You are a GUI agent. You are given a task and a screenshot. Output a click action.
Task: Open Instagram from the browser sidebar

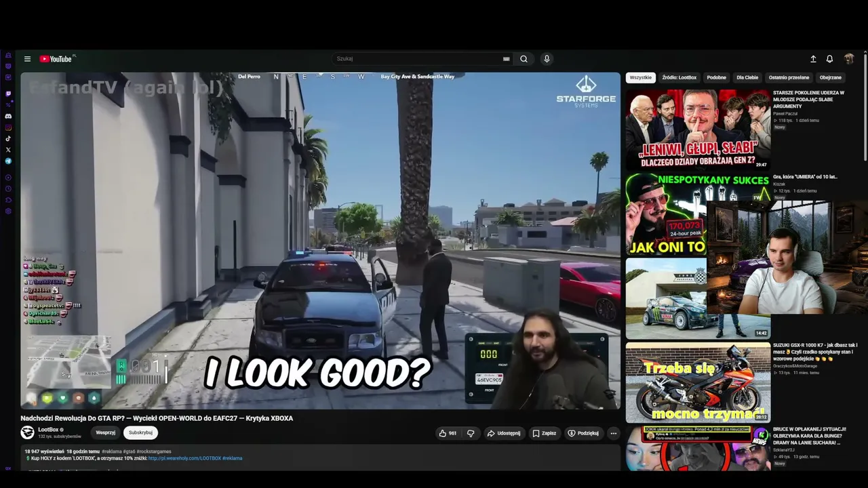pyautogui.click(x=8, y=127)
